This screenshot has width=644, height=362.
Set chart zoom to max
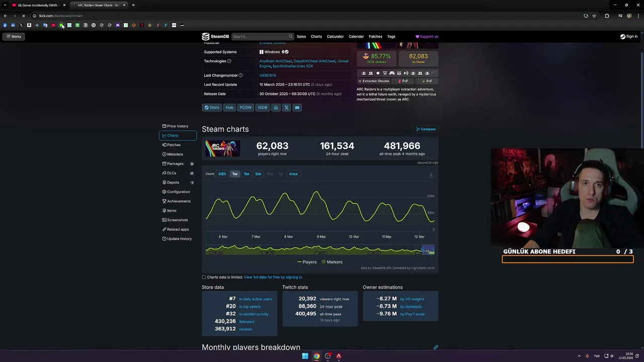(x=293, y=174)
